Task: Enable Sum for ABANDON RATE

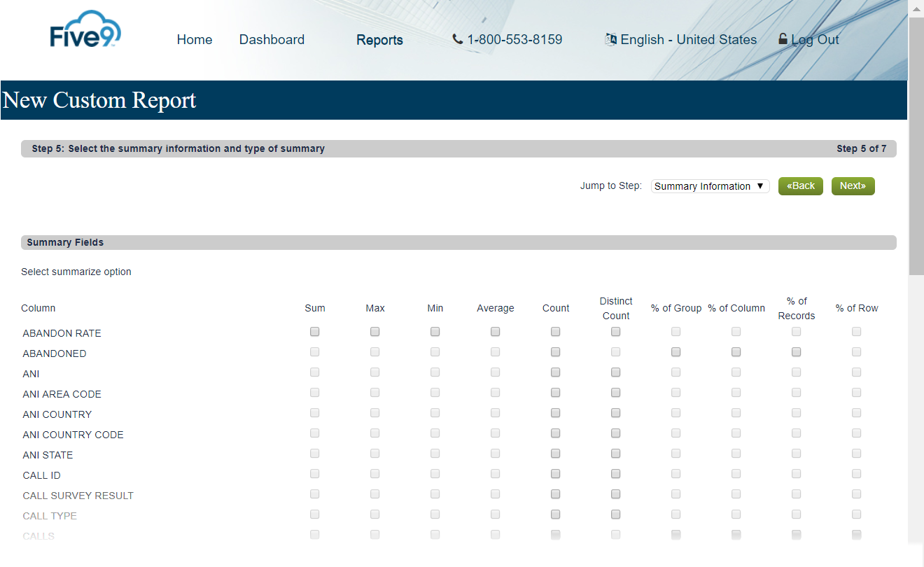Action: (x=314, y=331)
